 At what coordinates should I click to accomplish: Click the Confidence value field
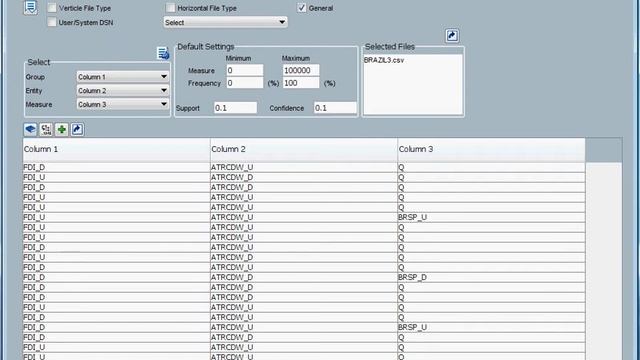pyautogui.click(x=335, y=108)
